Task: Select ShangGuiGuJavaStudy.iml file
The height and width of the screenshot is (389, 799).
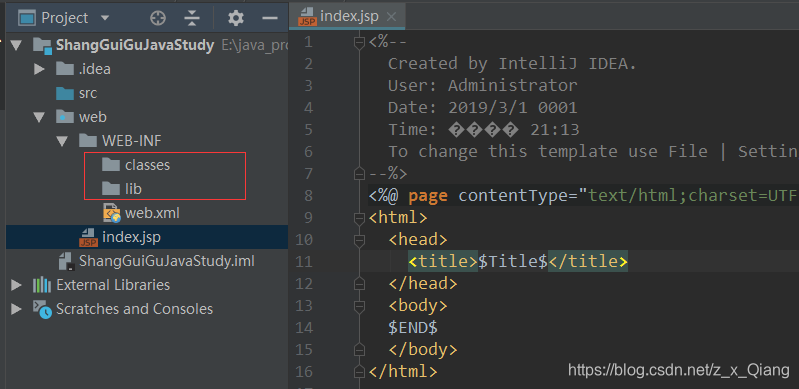Action: point(167,261)
